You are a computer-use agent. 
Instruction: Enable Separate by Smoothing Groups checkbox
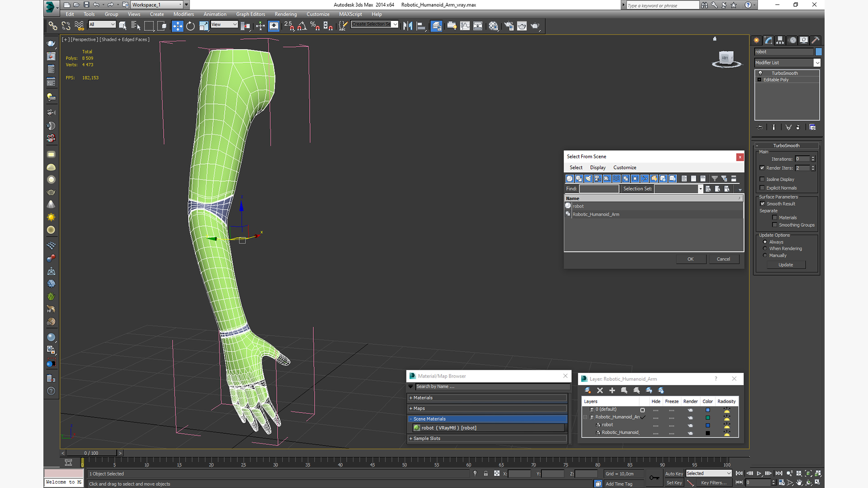point(774,225)
